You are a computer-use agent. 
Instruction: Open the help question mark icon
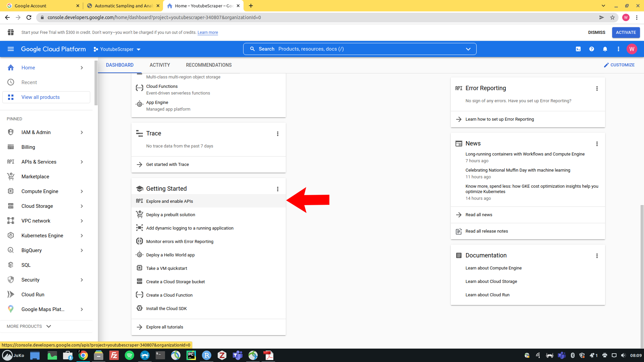(592, 49)
